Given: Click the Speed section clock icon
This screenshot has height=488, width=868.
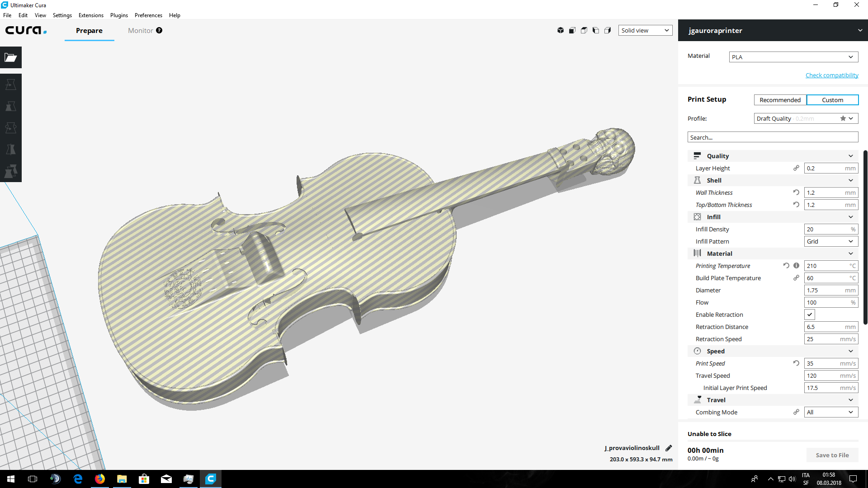Looking at the screenshot, I should click(x=697, y=351).
